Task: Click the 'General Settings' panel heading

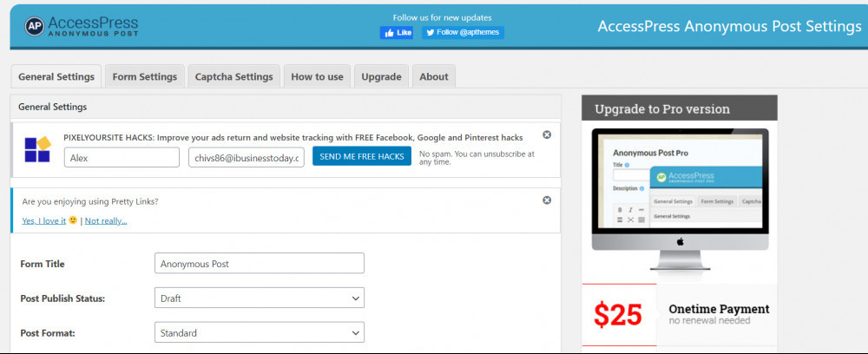Action: 53,107
